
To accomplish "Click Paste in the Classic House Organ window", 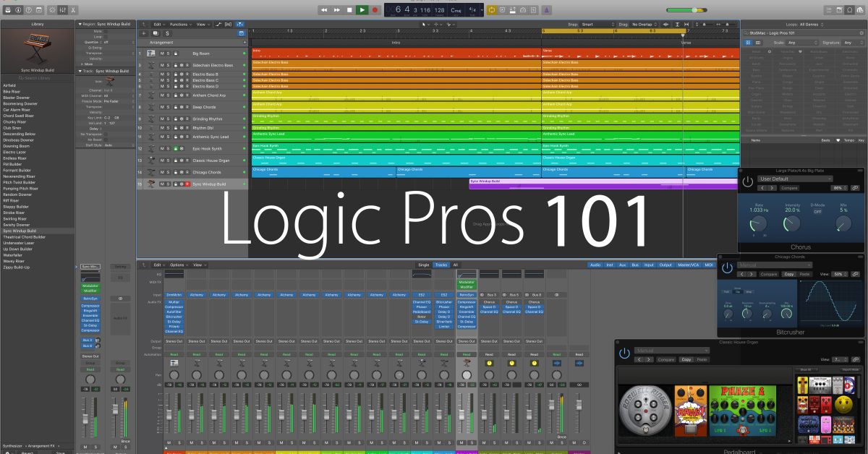I will (702, 359).
